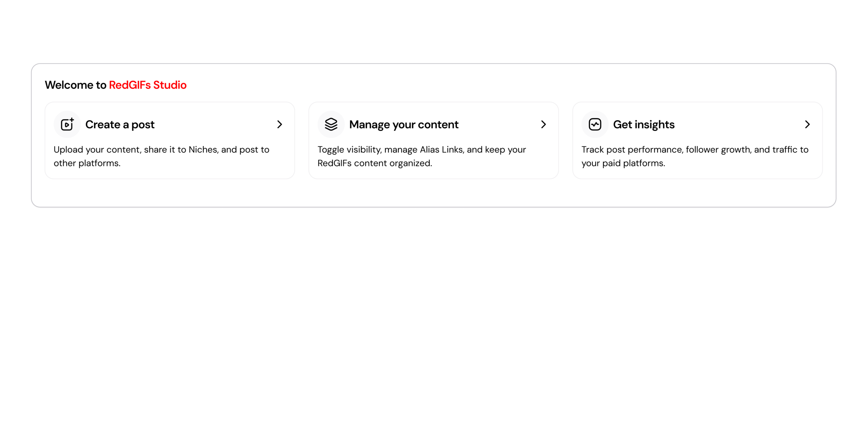The height and width of the screenshot is (434, 868).
Task: Go to the "Get insights" title
Action: (644, 124)
